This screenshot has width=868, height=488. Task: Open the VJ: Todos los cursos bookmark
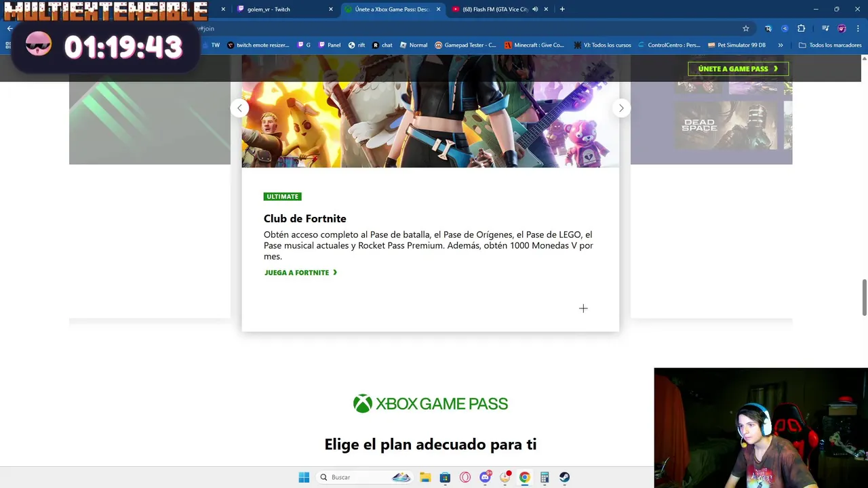click(x=602, y=45)
